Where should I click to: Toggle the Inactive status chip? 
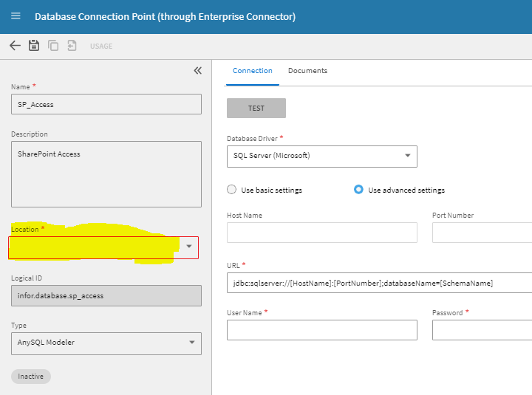31,377
